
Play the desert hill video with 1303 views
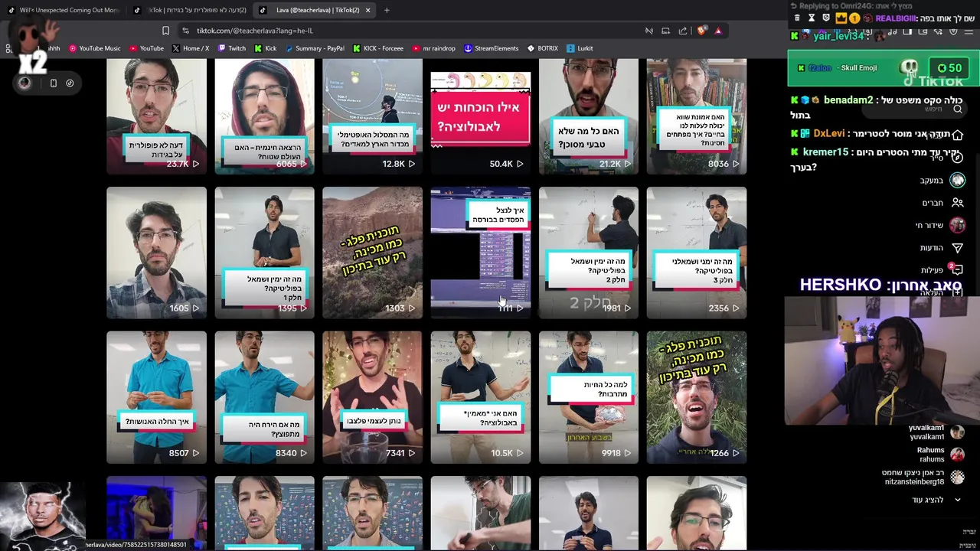[372, 253]
